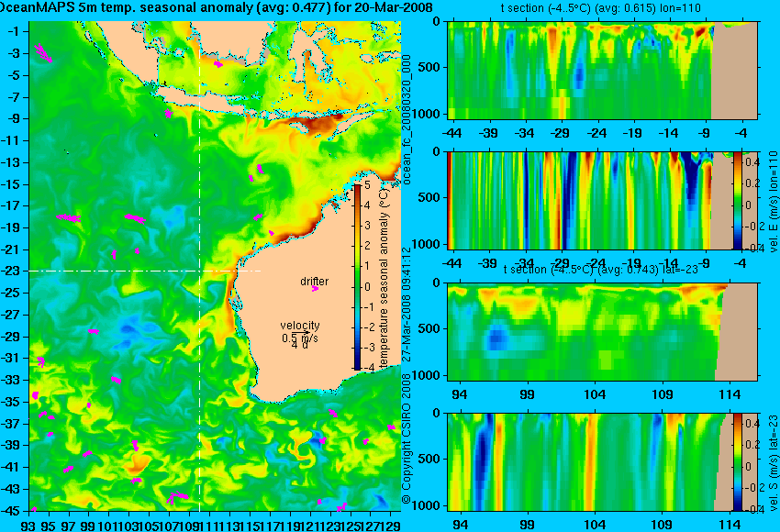
Task: Click the '5' value atop the temperature color bar
Action: pos(367,185)
